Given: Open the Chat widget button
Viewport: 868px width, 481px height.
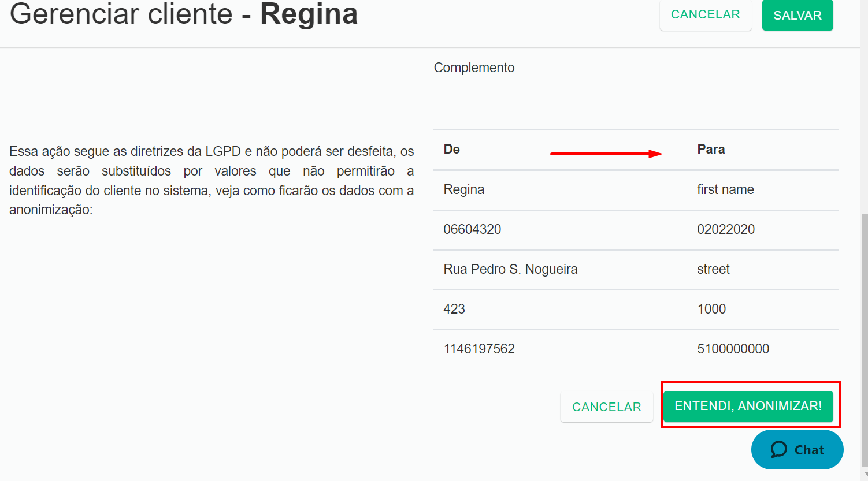Looking at the screenshot, I should coord(797,449).
